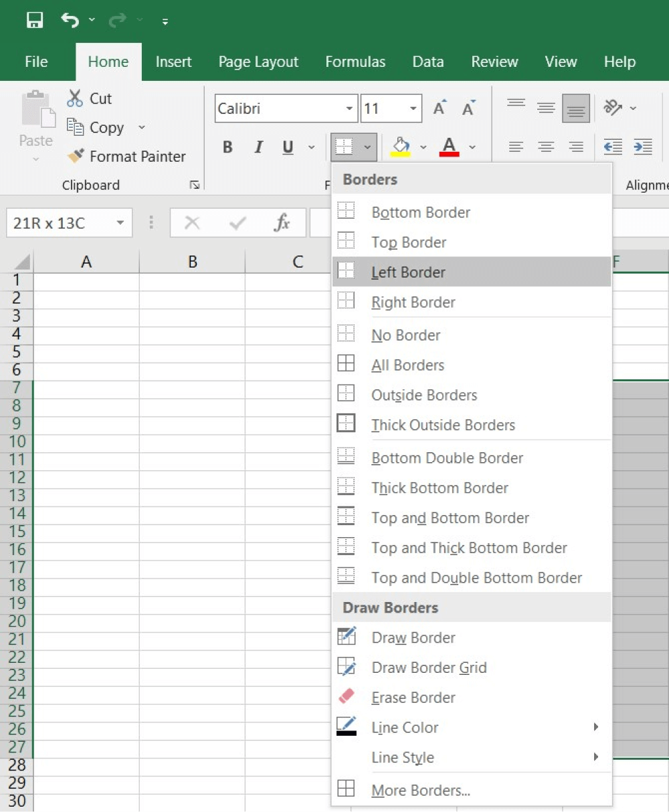Screen dimensions: 669x812
Task: Switch to the View tab
Action: click(561, 62)
